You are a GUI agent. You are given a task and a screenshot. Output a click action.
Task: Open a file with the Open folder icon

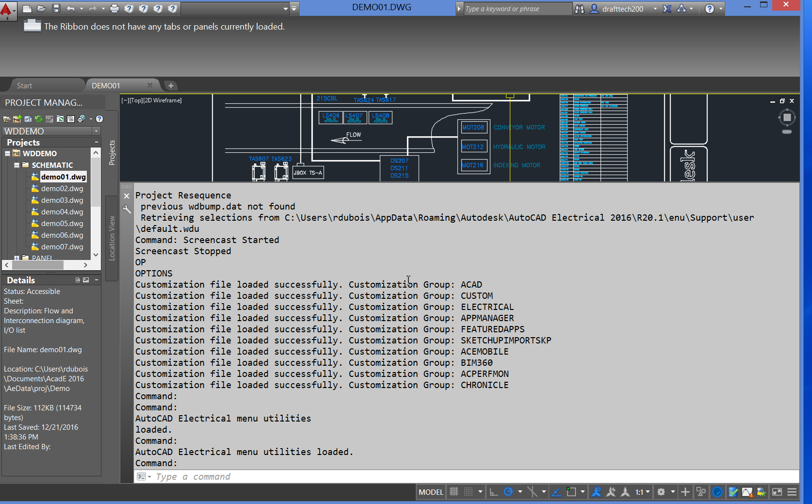41,8
